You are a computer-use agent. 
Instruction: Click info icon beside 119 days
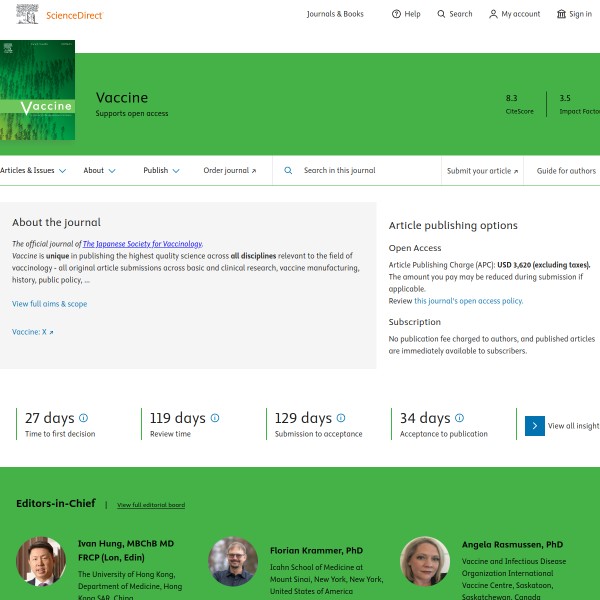tap(214, 418)
